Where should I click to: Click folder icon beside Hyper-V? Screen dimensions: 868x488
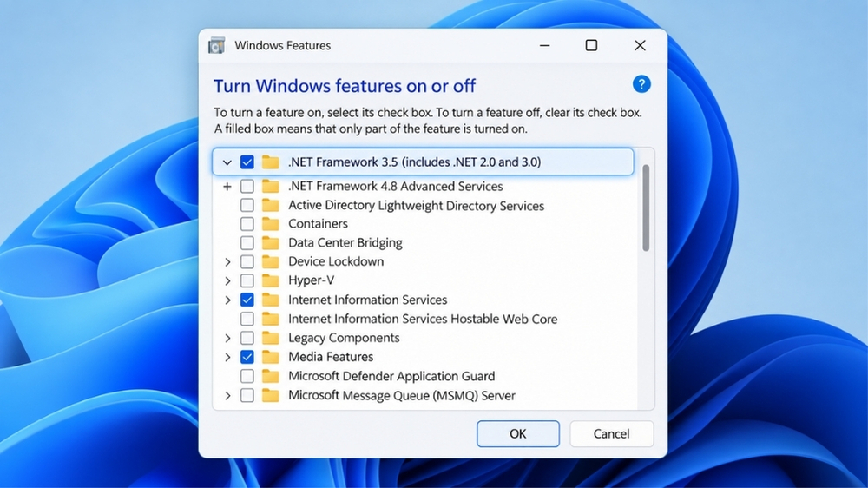pos(270,280)
